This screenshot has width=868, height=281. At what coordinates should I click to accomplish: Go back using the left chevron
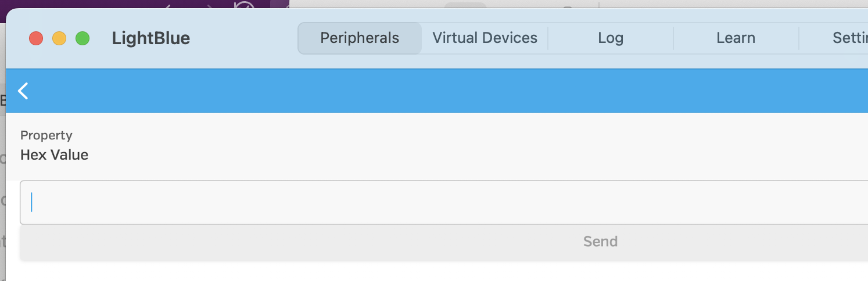click(x=23, y=91)
